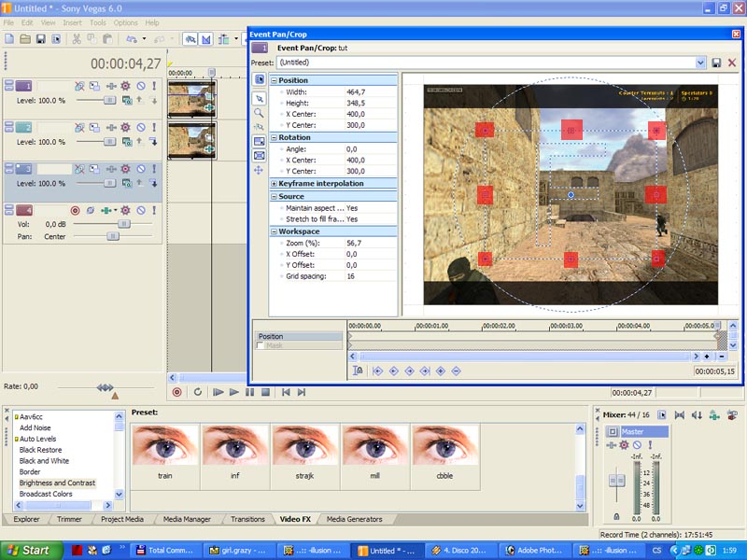This screenshot has width=747, height=560.
Task: Solo video track 1
Action: [154, 86]
